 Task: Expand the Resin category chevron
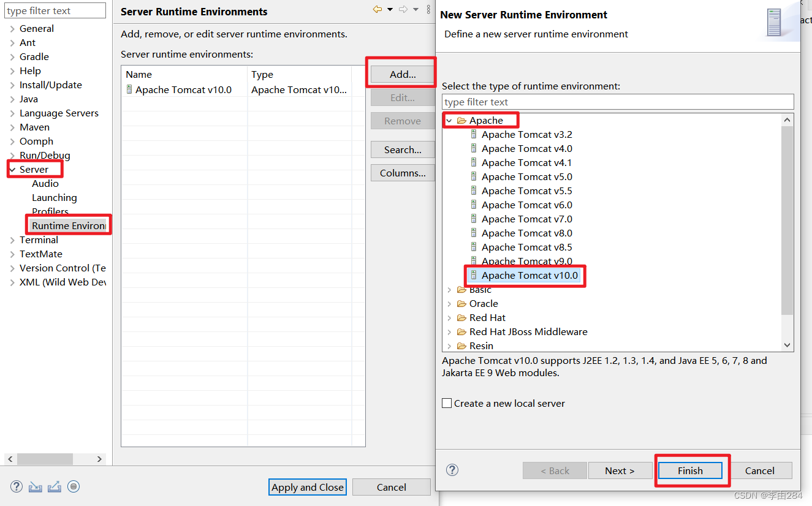449,346
